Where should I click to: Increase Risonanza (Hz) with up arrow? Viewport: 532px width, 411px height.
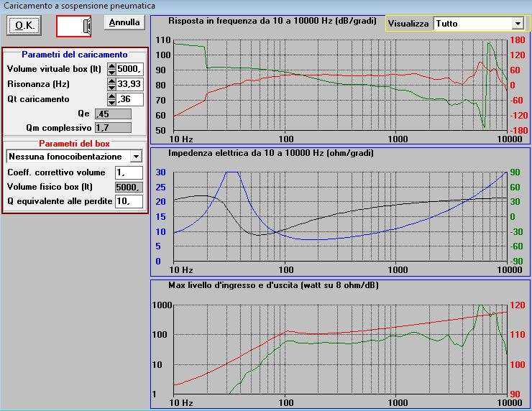pyautogui.click(x=111, y=81)
